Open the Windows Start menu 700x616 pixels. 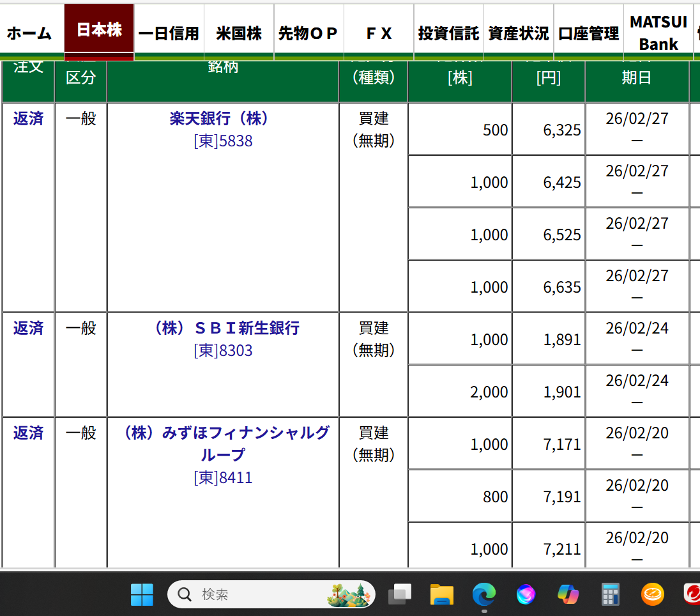142,595
